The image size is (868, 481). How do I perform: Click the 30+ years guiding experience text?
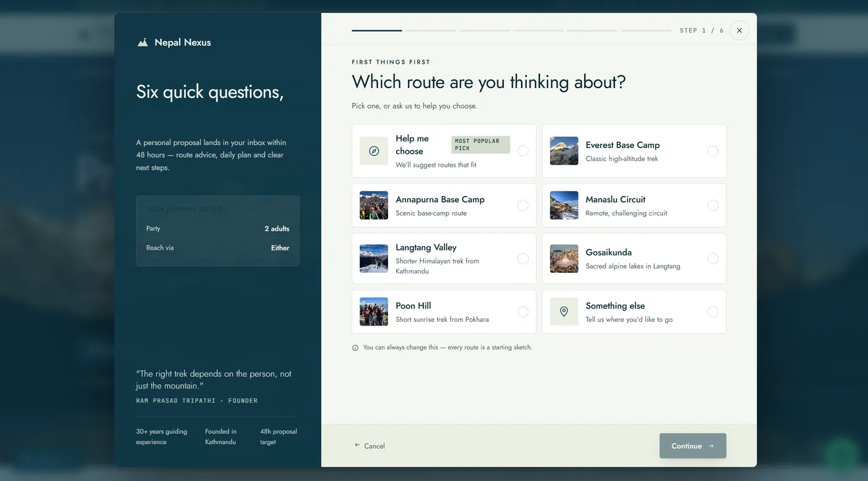162,436
